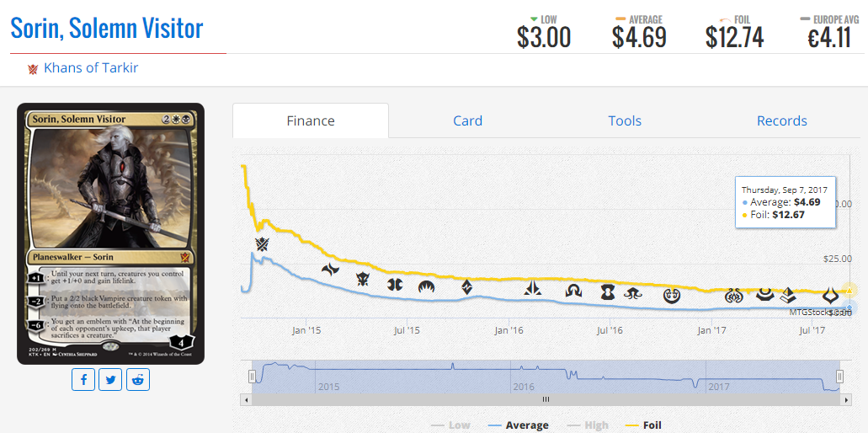Switch to the Finance tab
This screenshot has width=868, height=433.
point(311,120)
